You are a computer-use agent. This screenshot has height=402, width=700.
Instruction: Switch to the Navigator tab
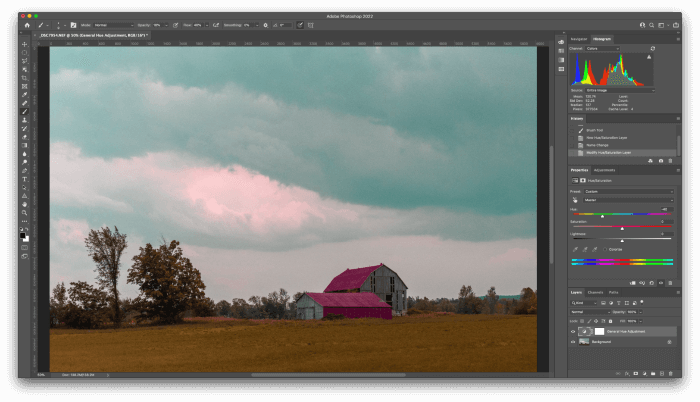click(x=579, y=39)
